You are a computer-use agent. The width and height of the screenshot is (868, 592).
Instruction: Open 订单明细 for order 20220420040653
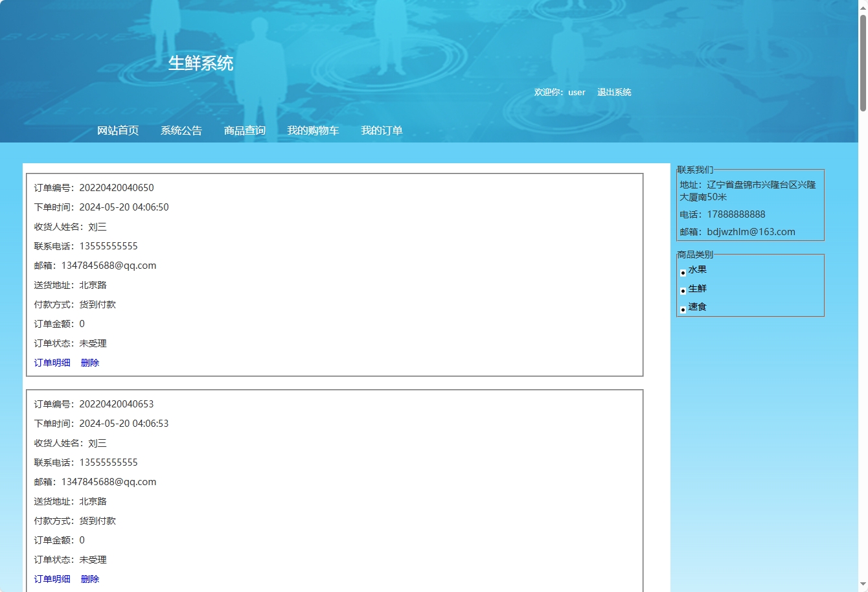coord(52,579)
